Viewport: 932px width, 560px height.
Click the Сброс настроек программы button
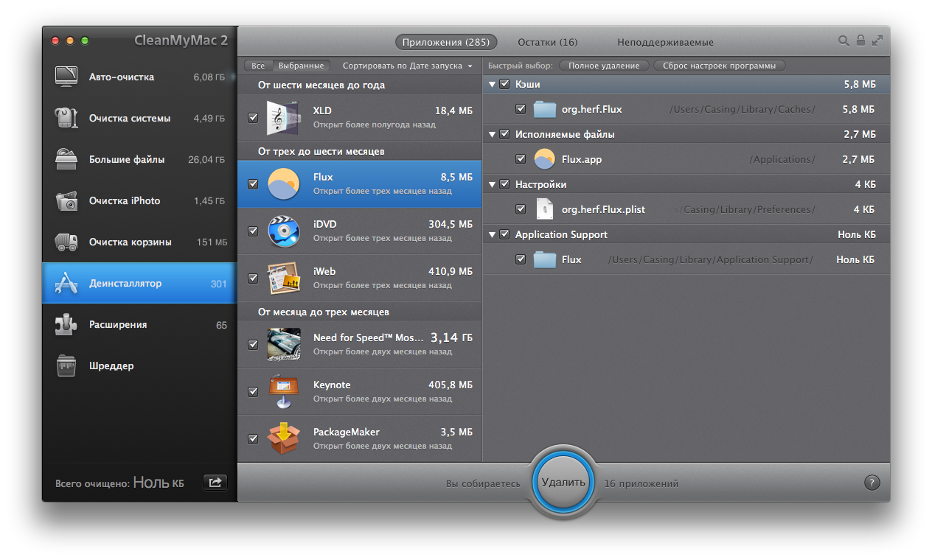pyautogui.click(x=719, y=66)
